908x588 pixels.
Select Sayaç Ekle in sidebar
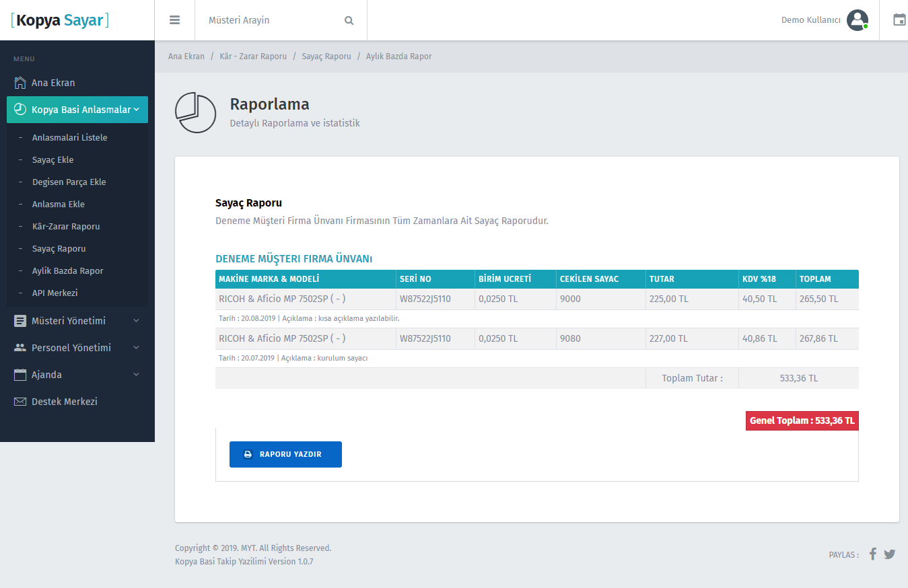coord(53,159)
